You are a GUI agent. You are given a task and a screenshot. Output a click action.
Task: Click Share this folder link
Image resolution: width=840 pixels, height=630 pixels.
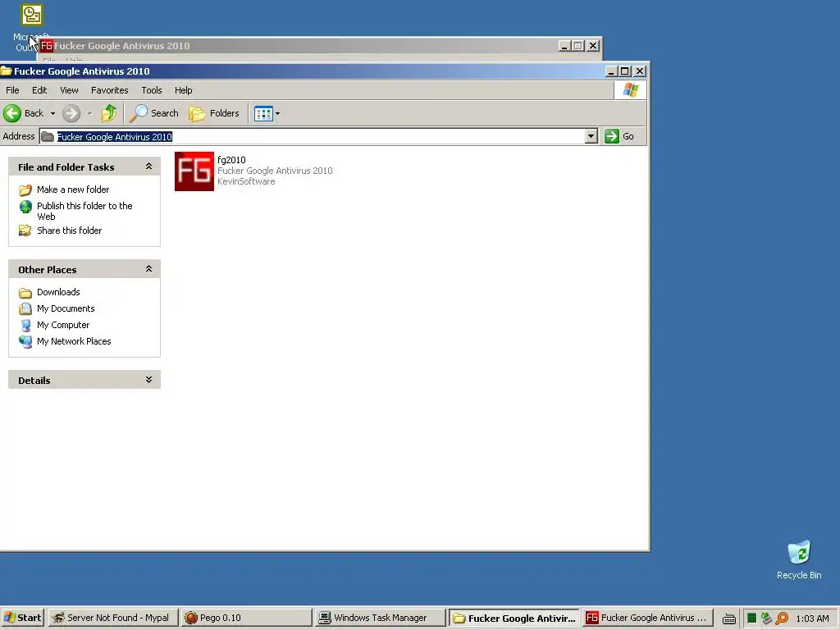pos(69,231)
